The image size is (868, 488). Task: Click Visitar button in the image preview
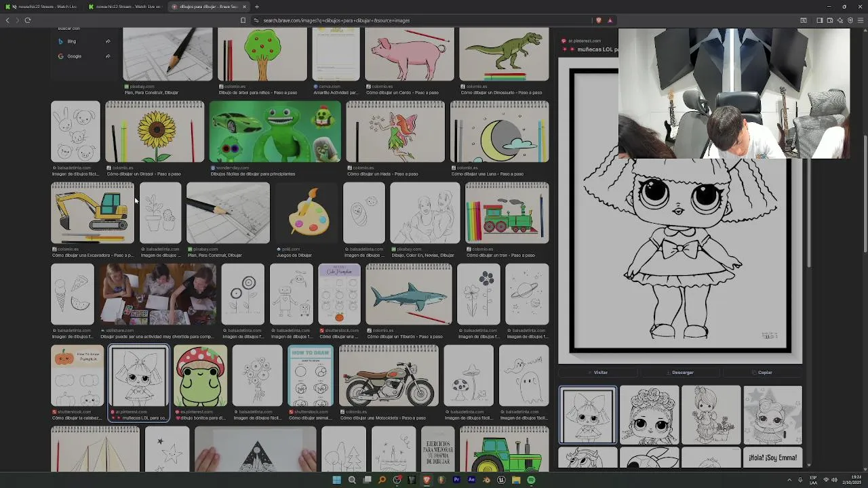[x=597, y=372]
